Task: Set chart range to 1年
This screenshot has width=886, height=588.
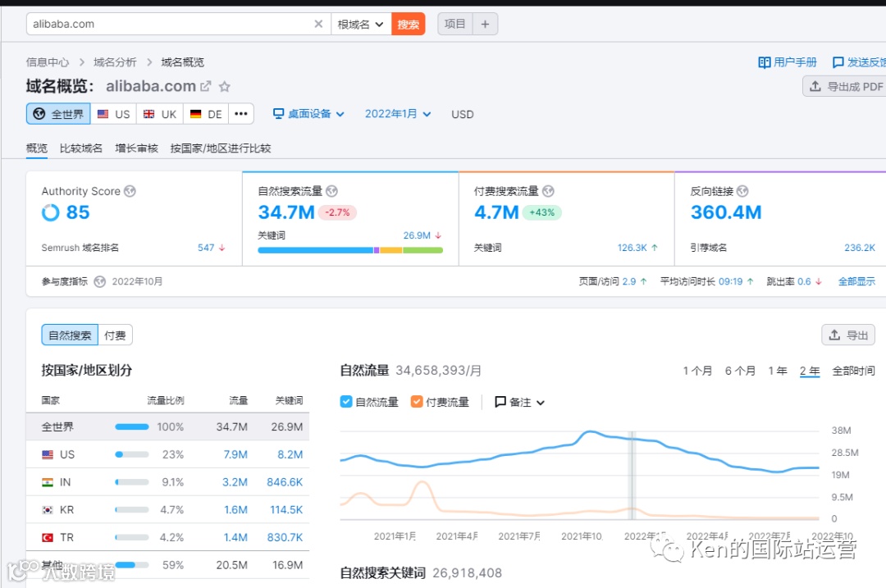Action: pyautogui.click(x=778, y=371)
